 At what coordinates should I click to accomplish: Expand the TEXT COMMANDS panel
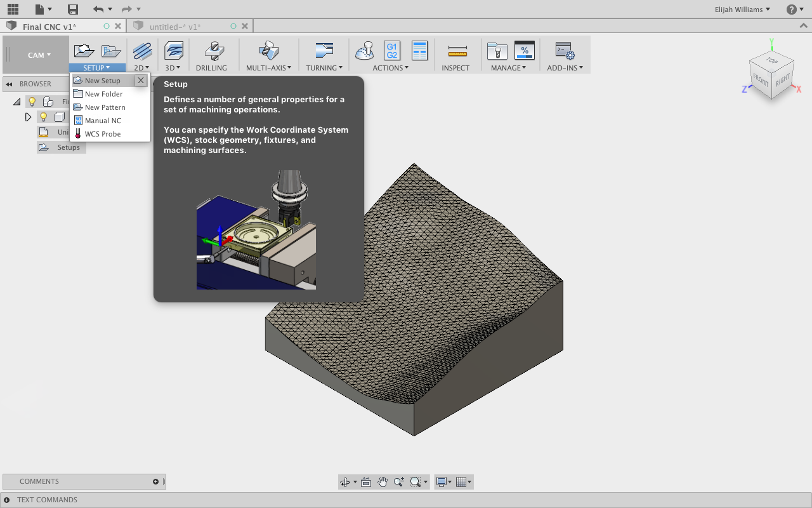coord(7,500)
